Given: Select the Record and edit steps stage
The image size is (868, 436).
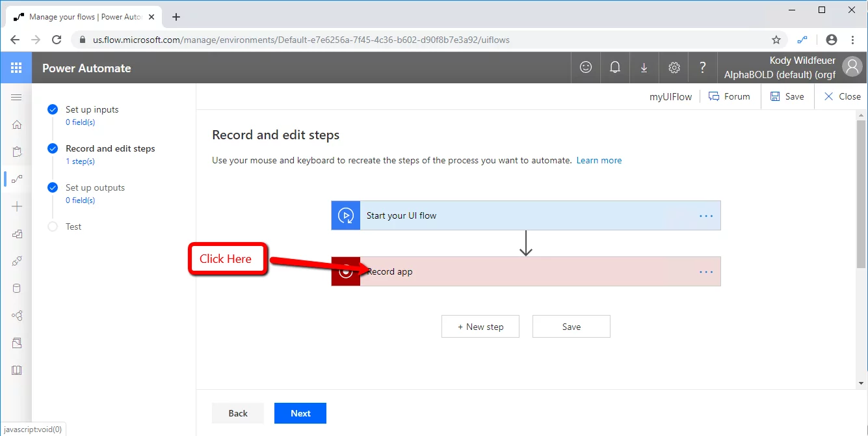Looking at the screenshot, I should click(x=111, y=148).
